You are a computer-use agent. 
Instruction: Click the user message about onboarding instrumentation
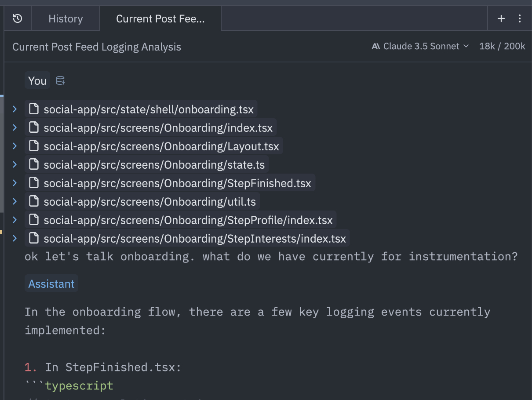[271, 257]
